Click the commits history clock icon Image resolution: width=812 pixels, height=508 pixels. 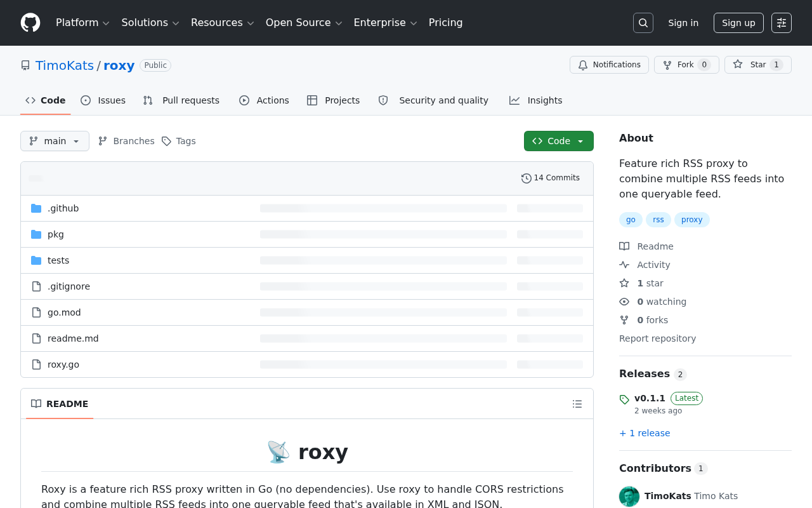[x=527, y=178]
